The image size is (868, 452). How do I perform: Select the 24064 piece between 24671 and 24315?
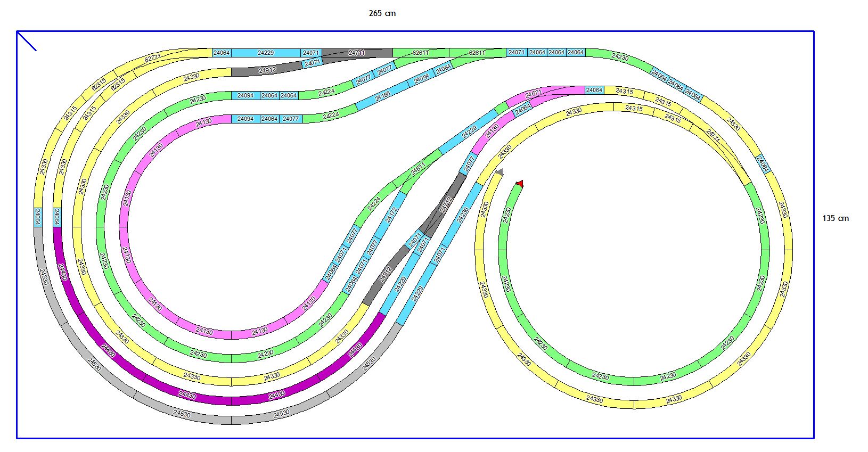click(x=594, y=91)
